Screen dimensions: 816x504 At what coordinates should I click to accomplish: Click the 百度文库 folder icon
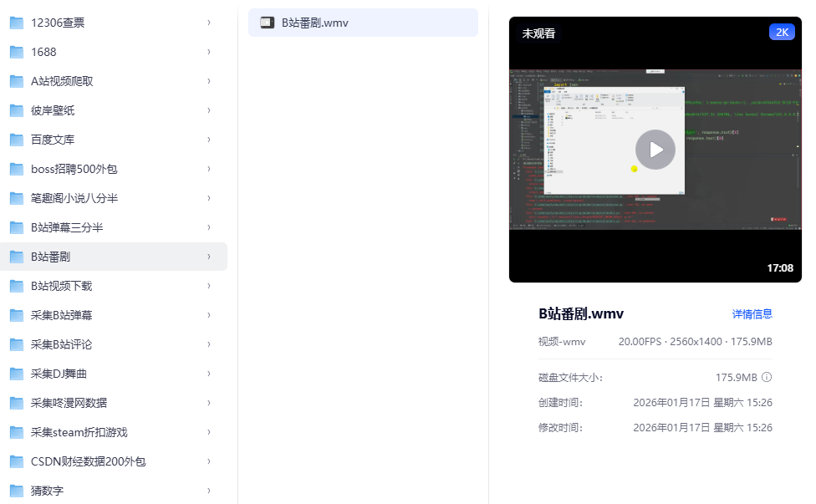(17, 140)
